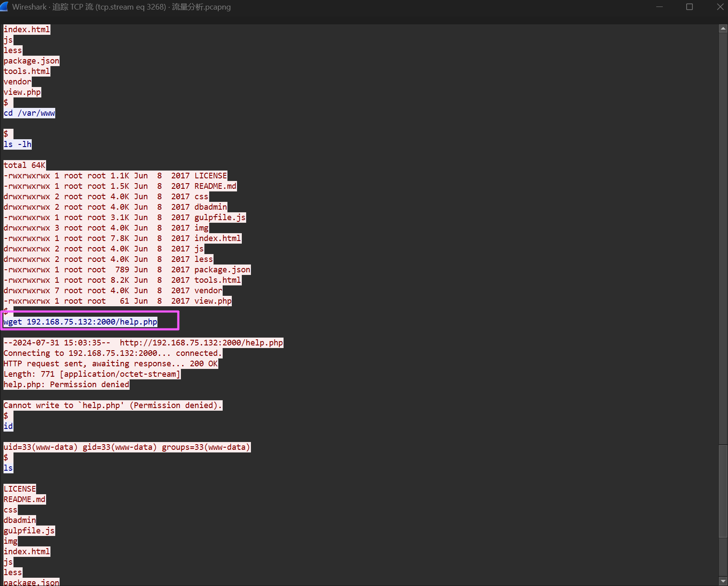Viewport: 728px width, 586px height.
Task: Click 'dbadmin' in the bottom file list
Action: [20, 520]
